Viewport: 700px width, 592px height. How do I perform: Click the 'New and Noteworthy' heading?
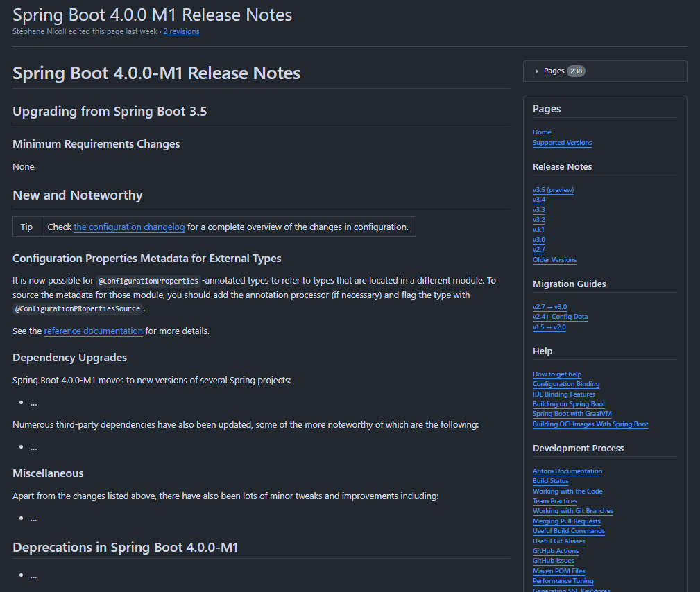pyautogui.click(x=78, y=195)
